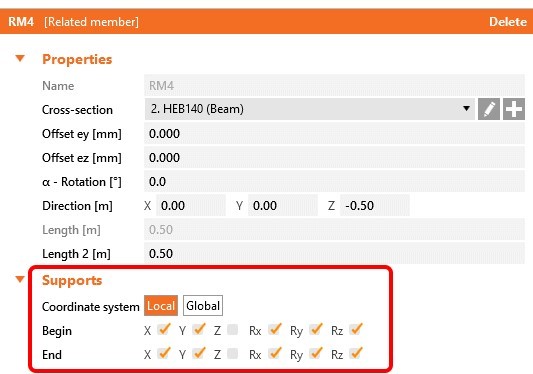Screen dimensions: 533x374
Task: Switch to Global coordinate system
Action: pyautogui.click(x=203, y=306)
